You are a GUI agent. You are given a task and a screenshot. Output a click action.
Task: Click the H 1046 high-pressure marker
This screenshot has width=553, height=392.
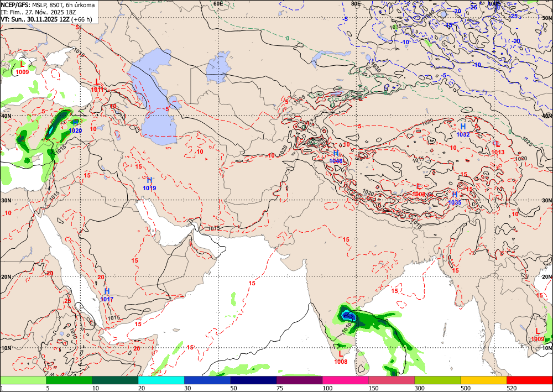coord(336,156)
